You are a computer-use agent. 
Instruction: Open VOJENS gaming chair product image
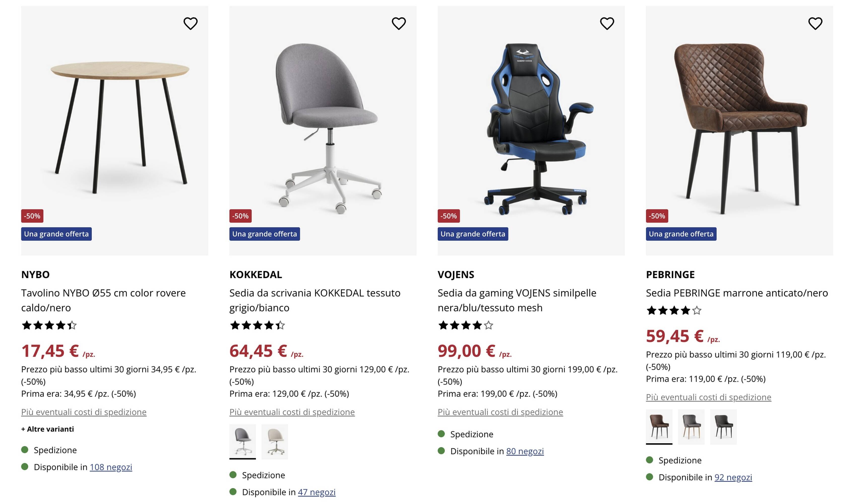click(531, 126)
